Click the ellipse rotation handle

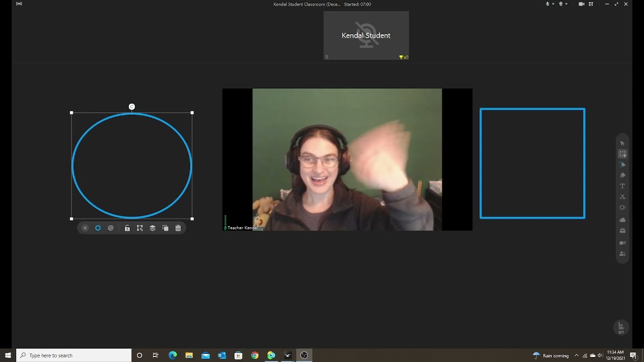[x=132, y=107]
